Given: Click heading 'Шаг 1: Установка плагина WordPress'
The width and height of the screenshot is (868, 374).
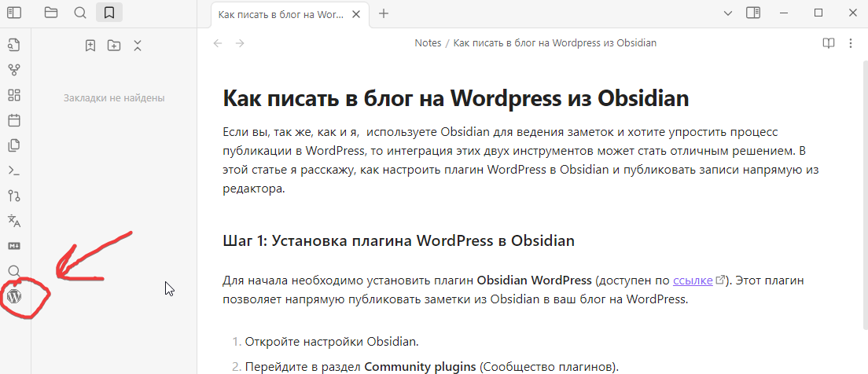Looking at the screenshot, I should click(x=399, y=241).
